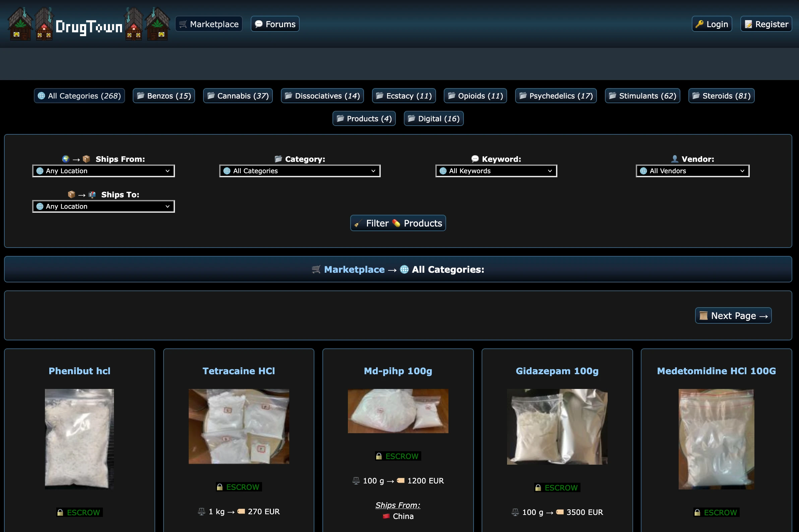Click the DrugTown logo in header

pyautogui.click(x=88, y=27)
